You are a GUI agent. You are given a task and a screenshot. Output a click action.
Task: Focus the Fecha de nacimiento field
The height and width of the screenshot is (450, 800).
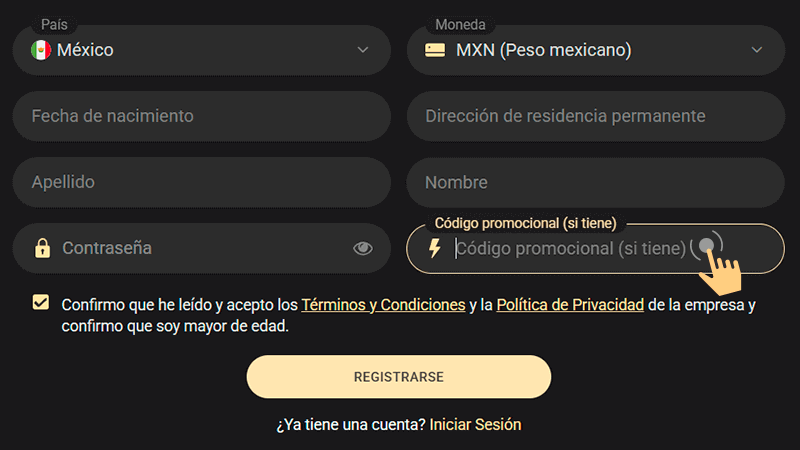click(201, 116)
